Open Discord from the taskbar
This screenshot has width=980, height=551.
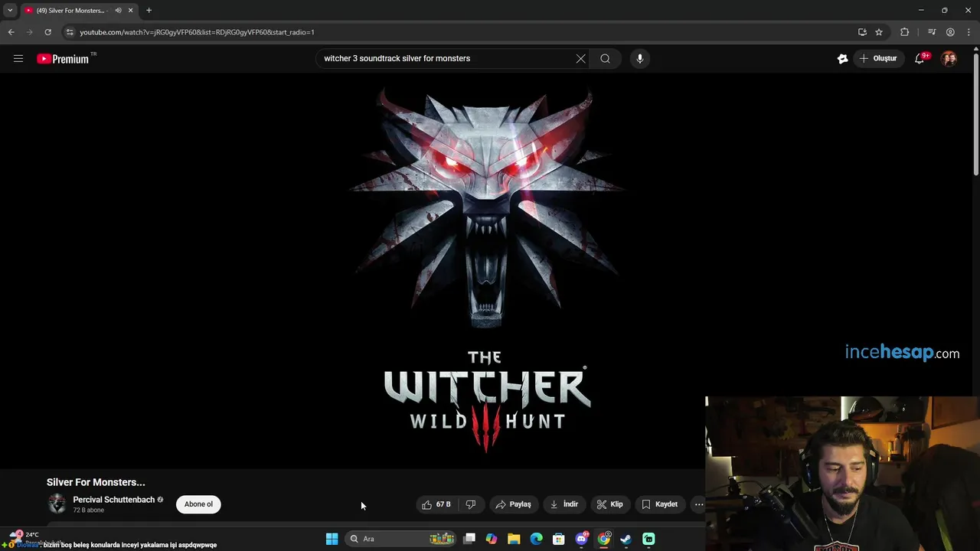(x=581, y=539)
